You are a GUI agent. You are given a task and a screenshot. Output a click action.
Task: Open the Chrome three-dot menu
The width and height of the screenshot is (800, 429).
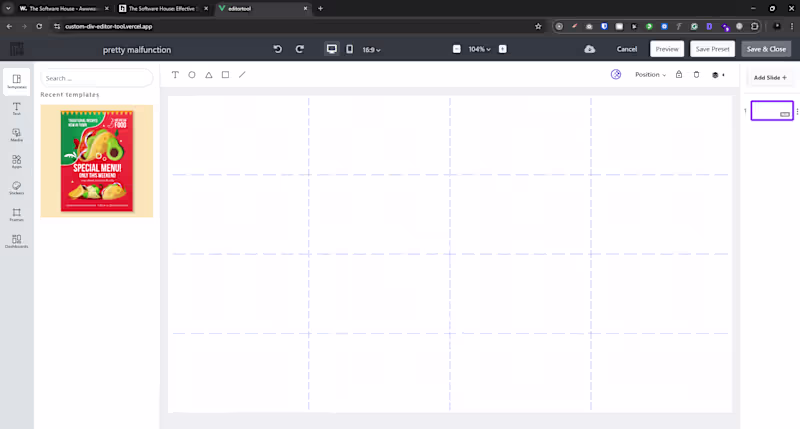792,26
